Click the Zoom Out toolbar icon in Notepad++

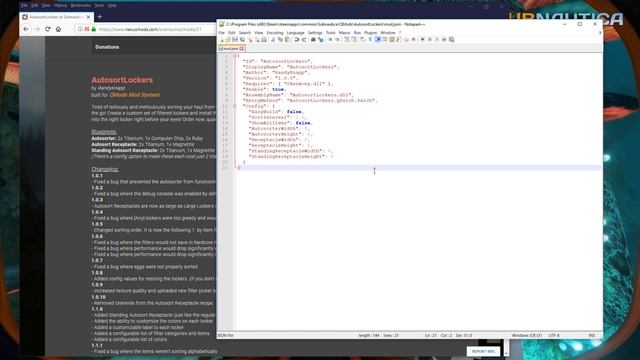pos(338,40)
